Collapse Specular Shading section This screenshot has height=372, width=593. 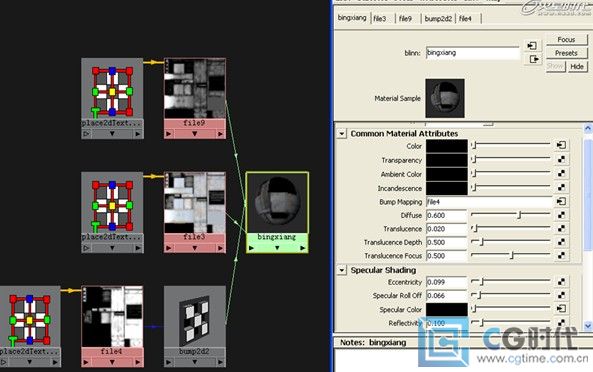point(342,270)
